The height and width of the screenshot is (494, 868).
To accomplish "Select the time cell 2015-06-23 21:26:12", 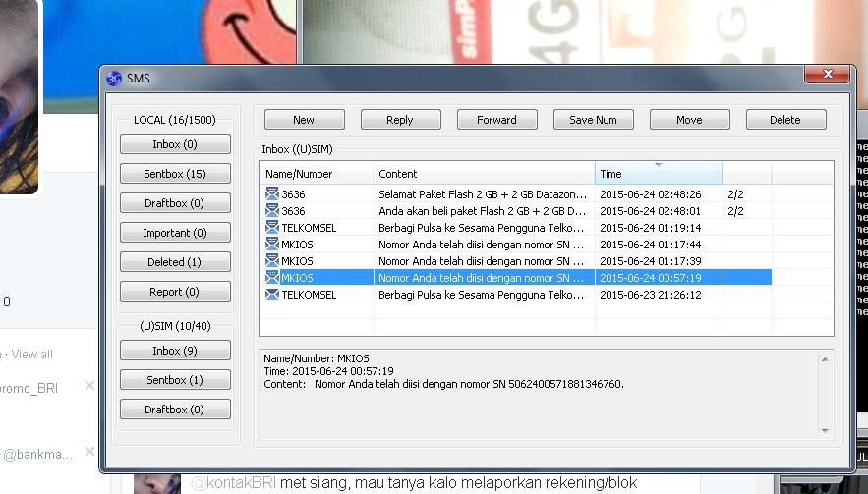I will 651,295.
